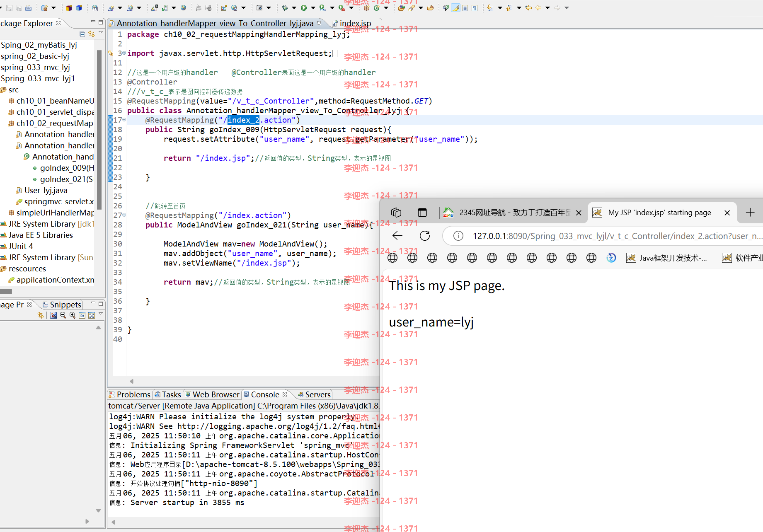
Task: Click browser workspaces icon at window left
Action: (396, 213)
